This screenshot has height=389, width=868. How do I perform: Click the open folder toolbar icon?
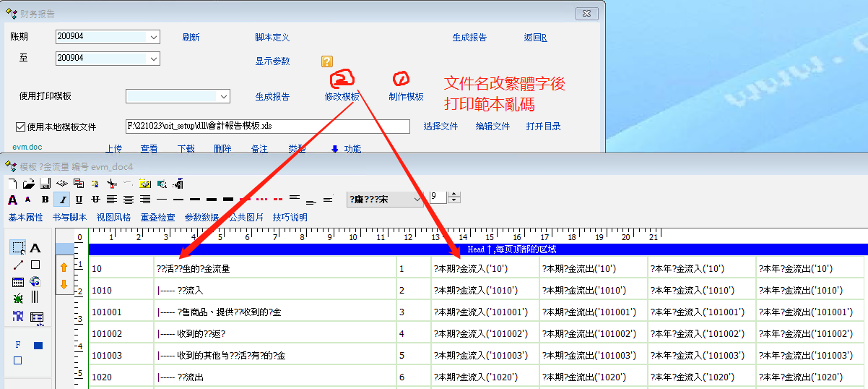click(x=28, y=184)
